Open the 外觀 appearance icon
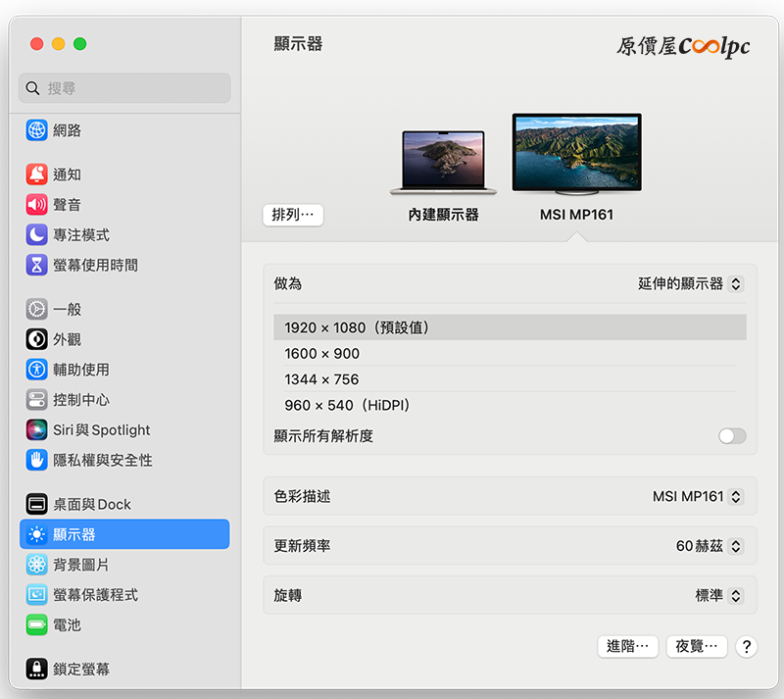784x699 pixels. pos(36,339)
